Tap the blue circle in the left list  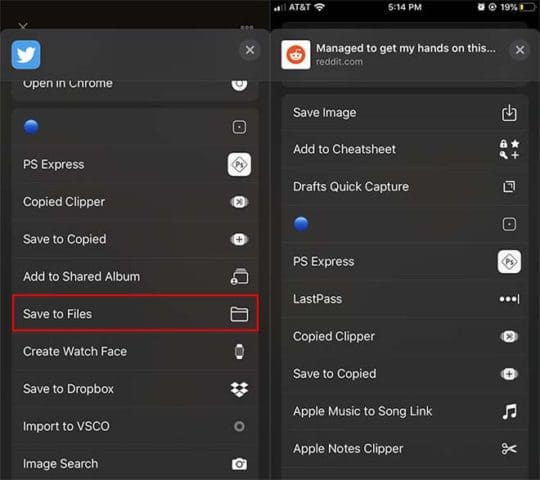click(x=31, y=127)
